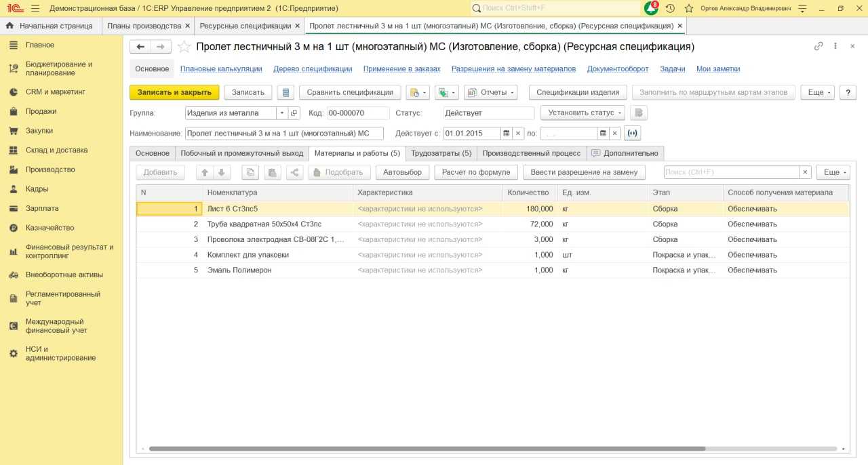Viewport: 868px width, 465px height.
Task: Open the Производственный процесс tab
Action: [531, 153]
